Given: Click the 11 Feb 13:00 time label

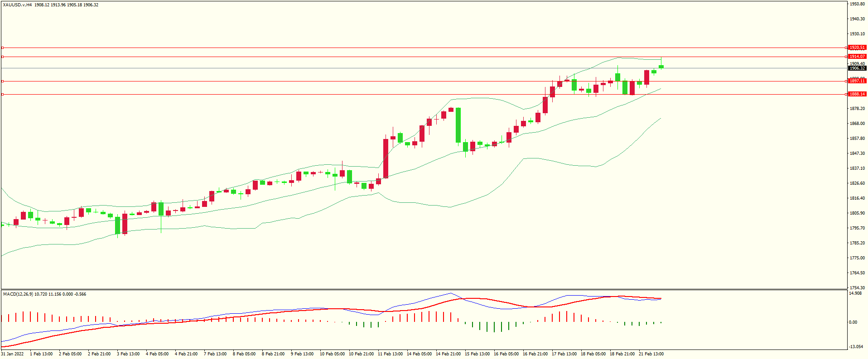Looking at the screenshot, I should pos(391,354).
